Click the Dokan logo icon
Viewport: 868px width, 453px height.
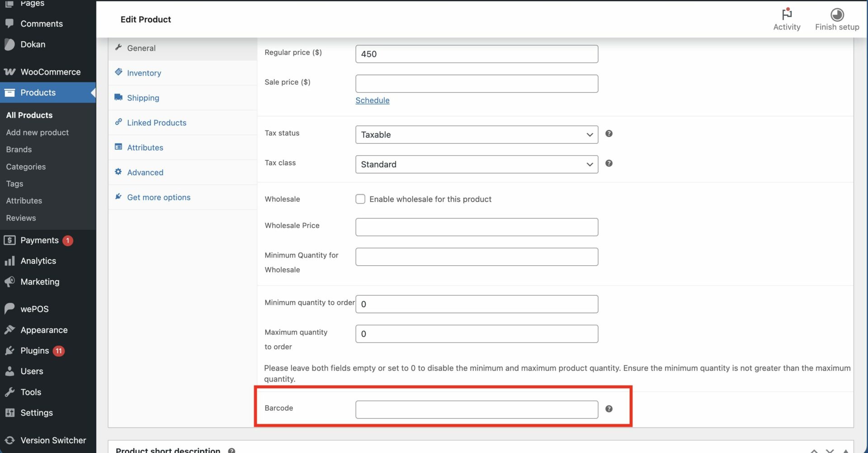[x=9, y=44]
